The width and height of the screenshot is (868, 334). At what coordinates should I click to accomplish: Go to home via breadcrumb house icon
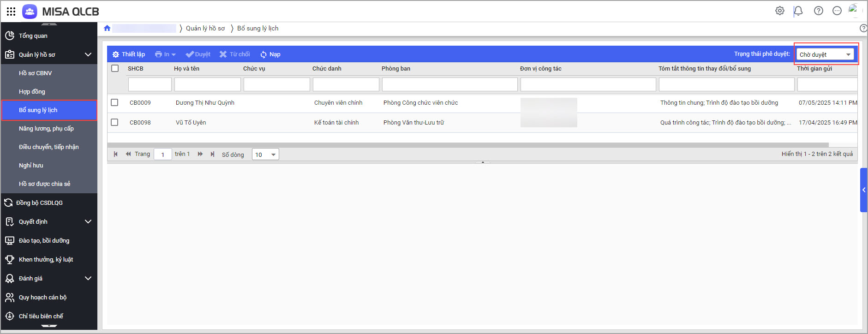(107, 28)
